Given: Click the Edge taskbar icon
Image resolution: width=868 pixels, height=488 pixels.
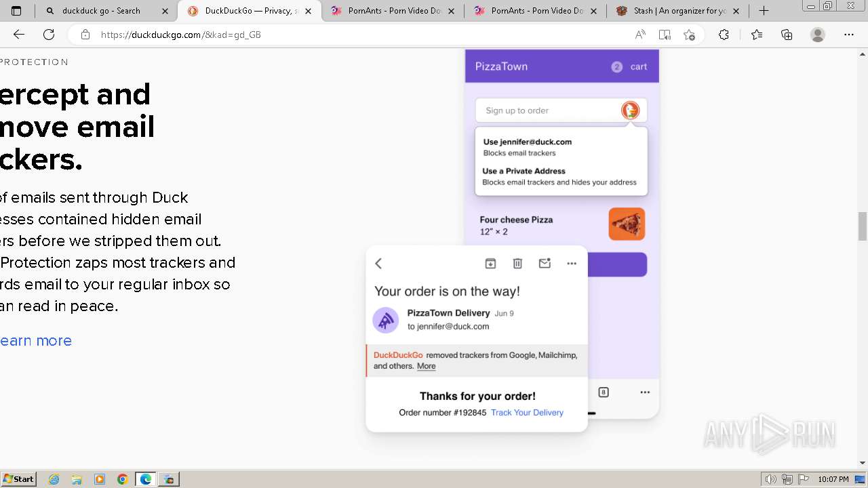Looking at the screenshot, I should [145, 479].
